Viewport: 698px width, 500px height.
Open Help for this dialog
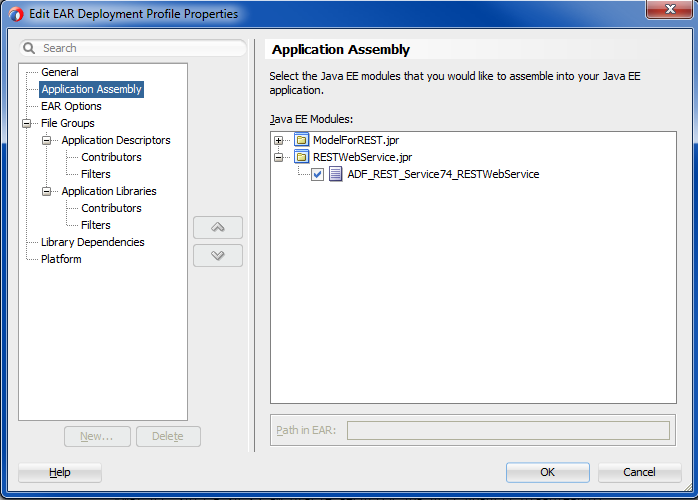pyautogui.click(x=60, y=472)
